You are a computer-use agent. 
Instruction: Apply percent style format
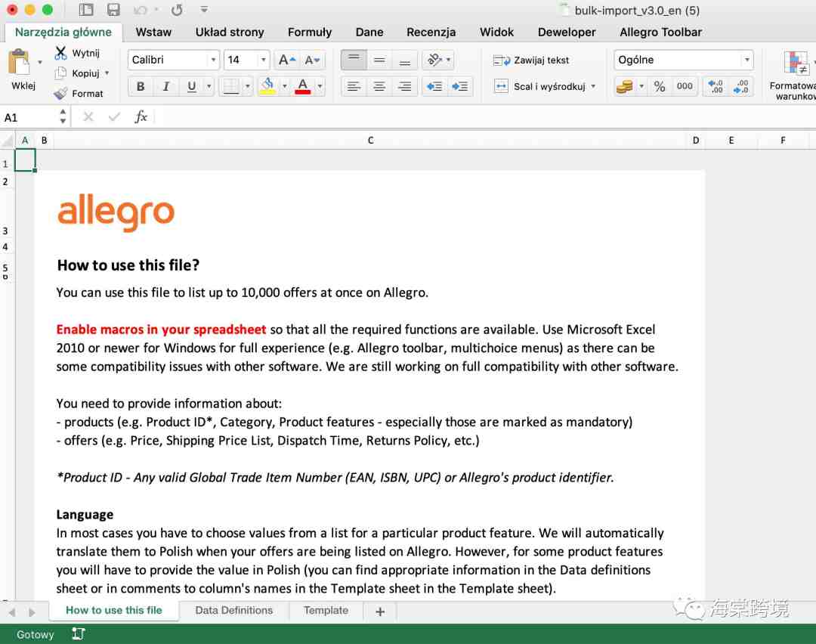(660, 86)
